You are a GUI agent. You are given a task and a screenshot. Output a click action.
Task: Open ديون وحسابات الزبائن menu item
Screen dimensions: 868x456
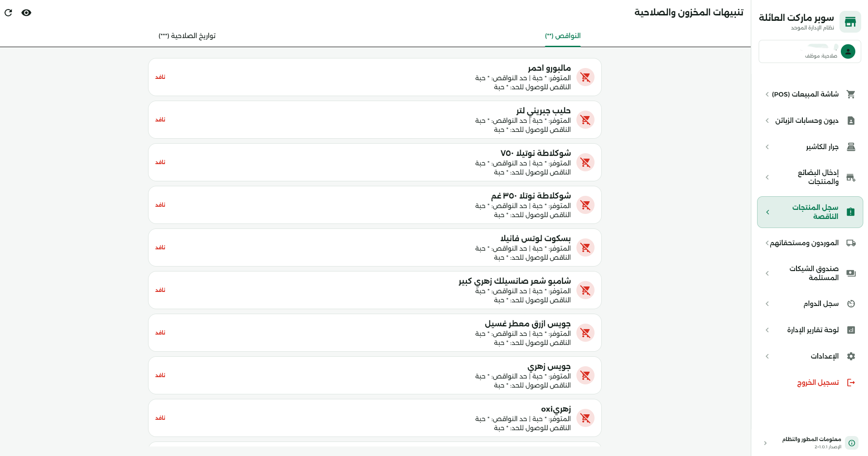click(x=810, y=121)
